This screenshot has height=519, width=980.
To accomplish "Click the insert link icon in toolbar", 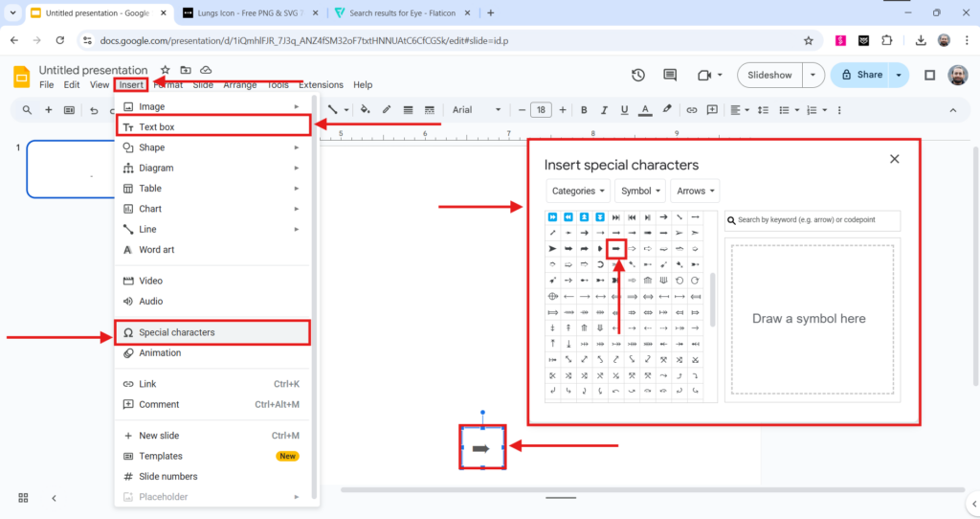I will click(691, 110).
